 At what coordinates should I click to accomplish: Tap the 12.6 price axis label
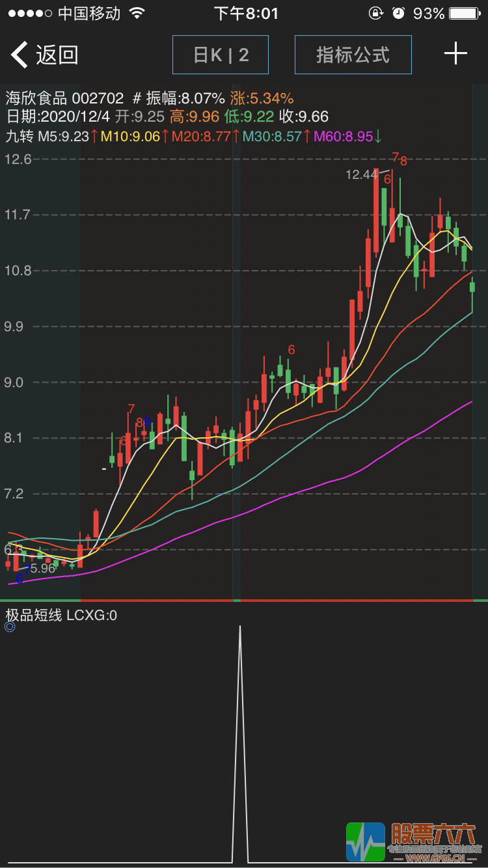[x=18, y=159]
